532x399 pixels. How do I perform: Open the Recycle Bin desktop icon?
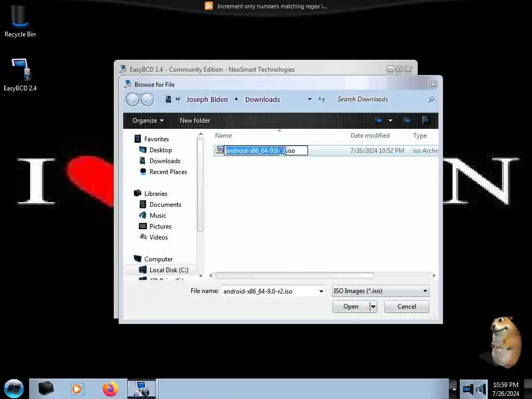point(20,21)
